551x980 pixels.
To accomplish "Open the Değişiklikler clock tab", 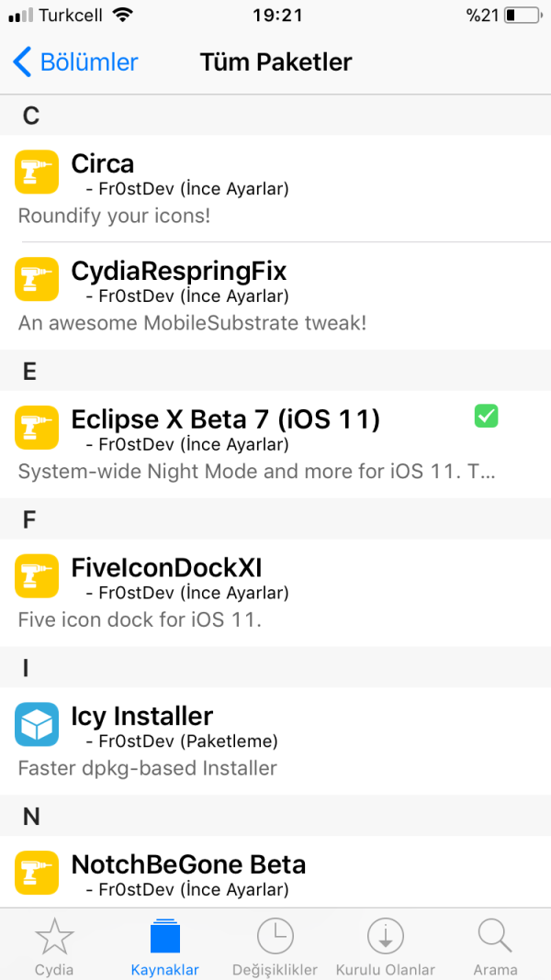I will click(x=275, y=947).
